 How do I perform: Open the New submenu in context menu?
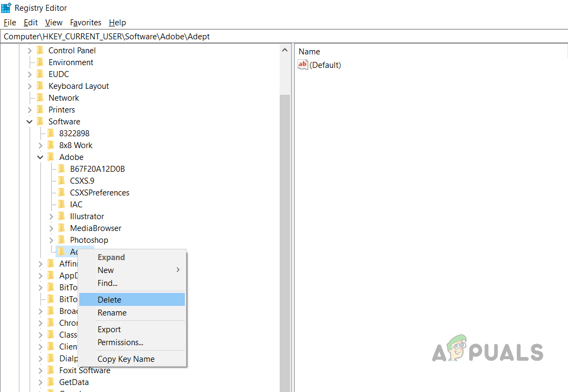point(132,270)
